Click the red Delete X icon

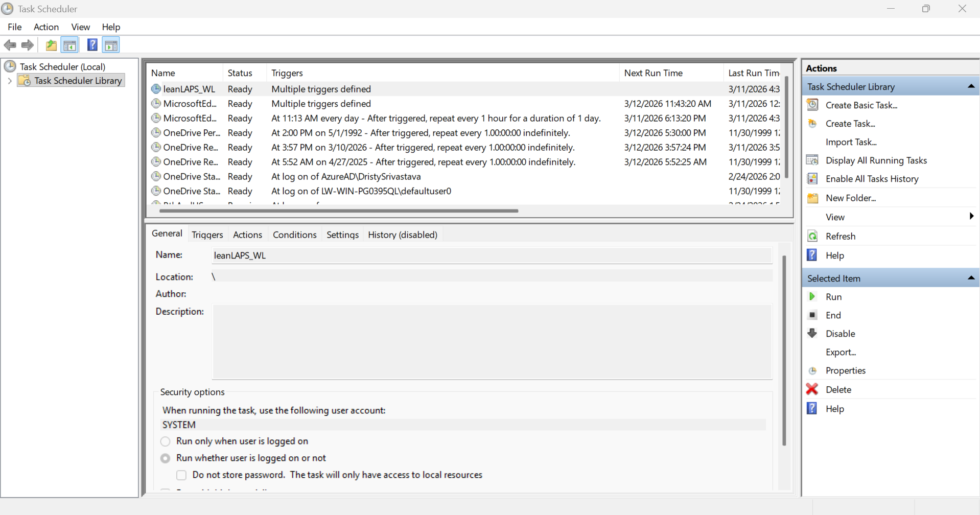coord(812,389)
